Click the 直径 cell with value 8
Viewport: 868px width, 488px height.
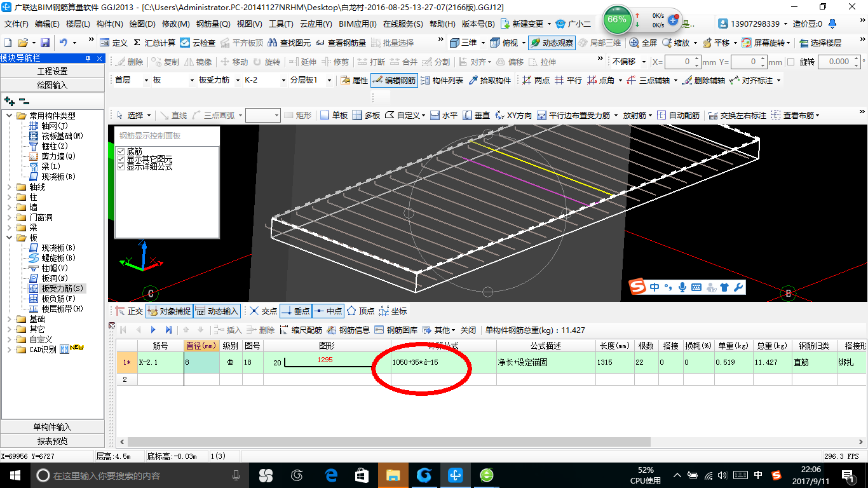202,362
